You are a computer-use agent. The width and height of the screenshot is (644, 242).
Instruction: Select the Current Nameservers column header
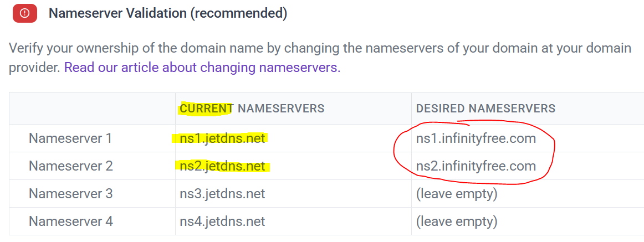pyautogui.click(x=252, y=109)
